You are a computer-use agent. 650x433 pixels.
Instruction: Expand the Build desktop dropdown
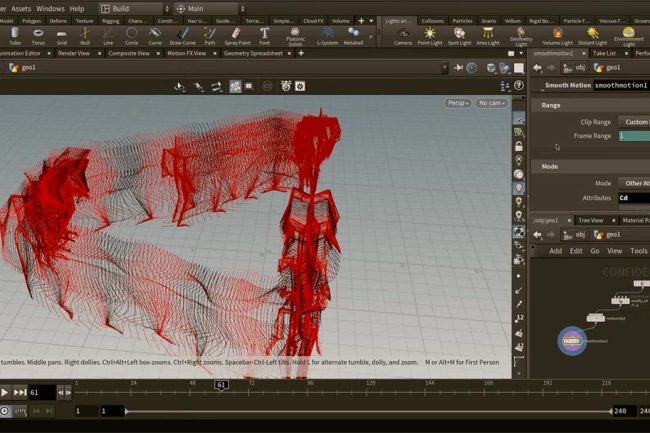tap(128, 8)
